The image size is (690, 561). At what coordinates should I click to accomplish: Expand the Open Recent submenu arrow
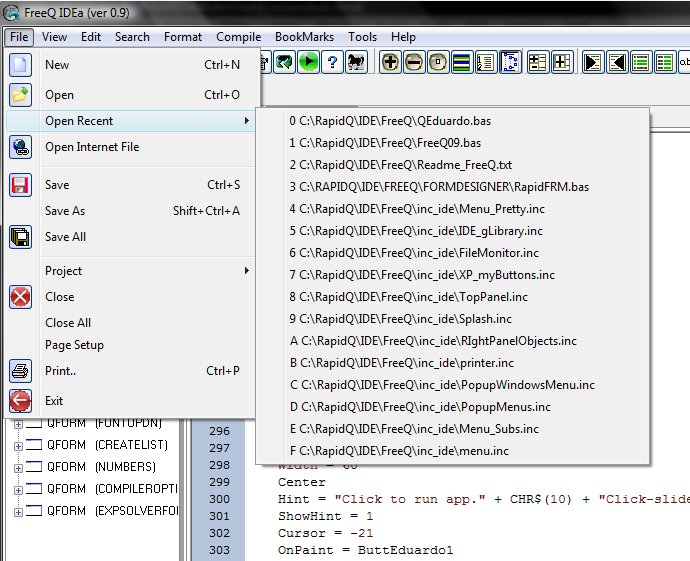[247, 121]
